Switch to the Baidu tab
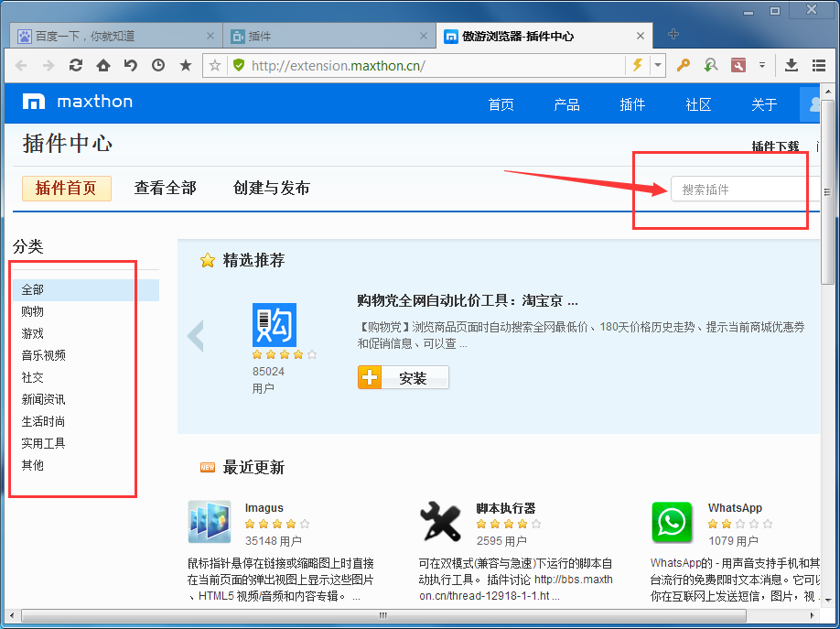840x629 pixels. pyautogui.click(x=115, y=36)
